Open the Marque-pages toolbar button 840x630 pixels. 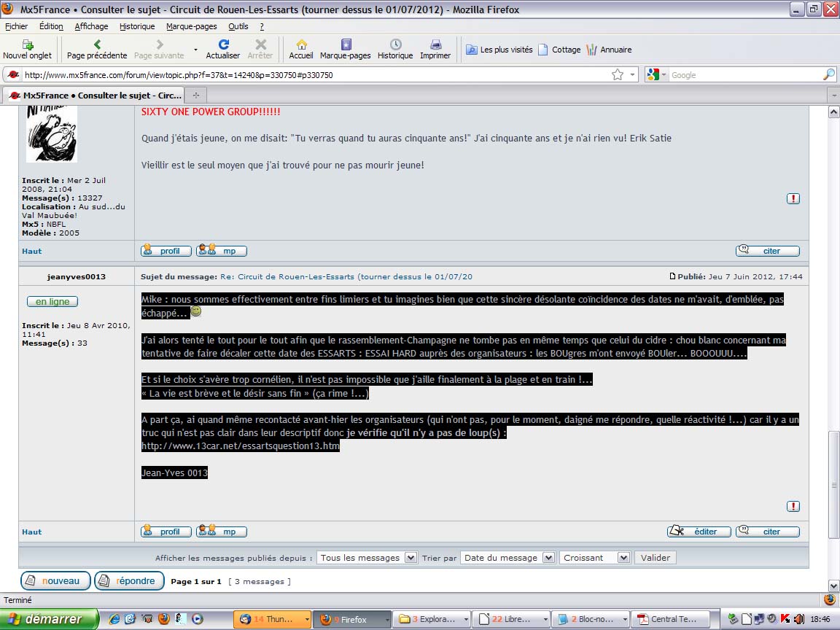coord(346,50)
